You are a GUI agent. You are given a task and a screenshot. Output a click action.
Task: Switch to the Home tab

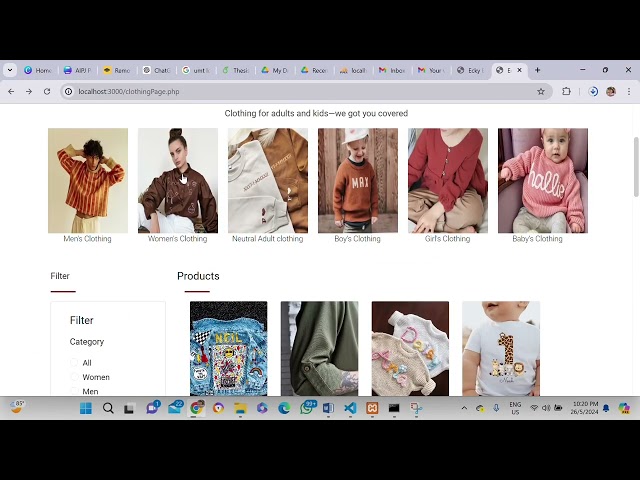pyautogui.click(x=38, y=70)
